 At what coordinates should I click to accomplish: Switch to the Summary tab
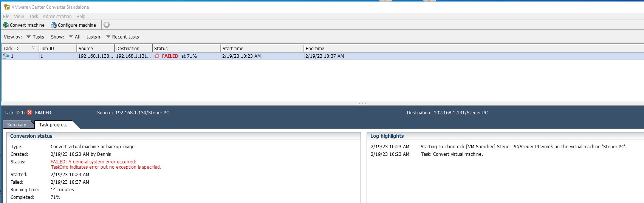17,125
